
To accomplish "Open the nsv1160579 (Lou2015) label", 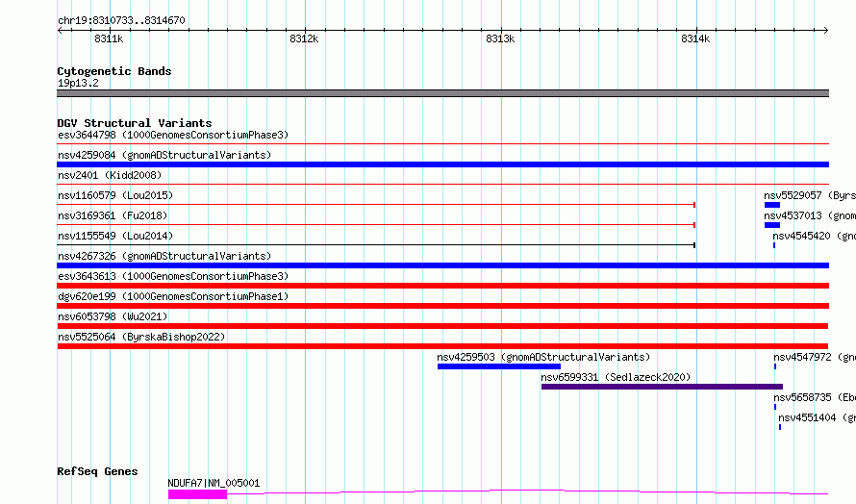I will pyautogui.click(x=115, y=195).
